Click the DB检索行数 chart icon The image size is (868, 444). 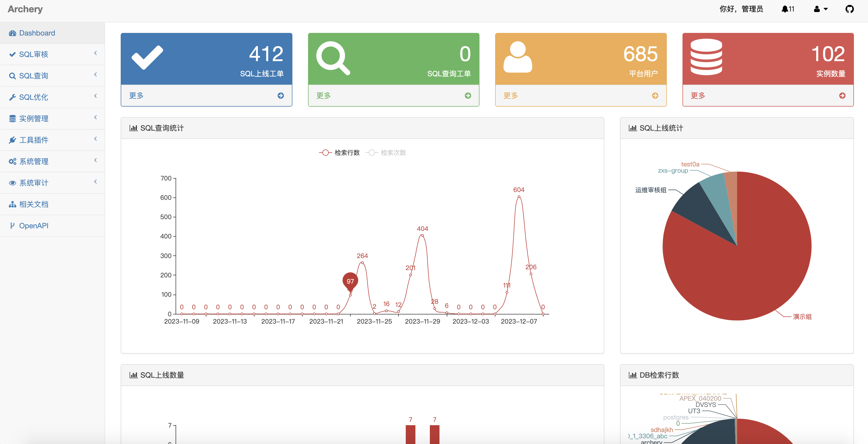633,375
